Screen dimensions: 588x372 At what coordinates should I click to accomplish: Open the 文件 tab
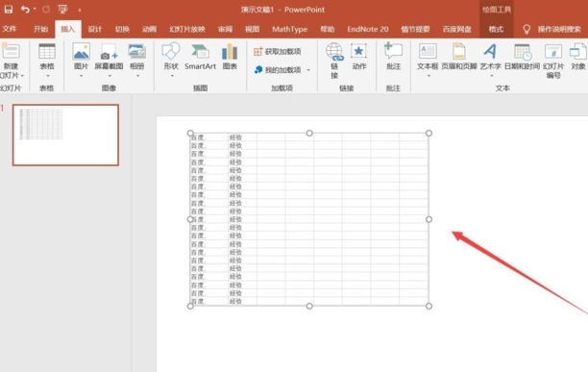tap(10, 29)
